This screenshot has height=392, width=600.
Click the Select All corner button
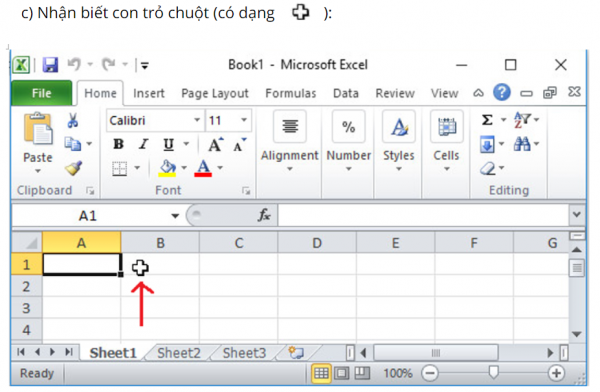tap(27, 243)
